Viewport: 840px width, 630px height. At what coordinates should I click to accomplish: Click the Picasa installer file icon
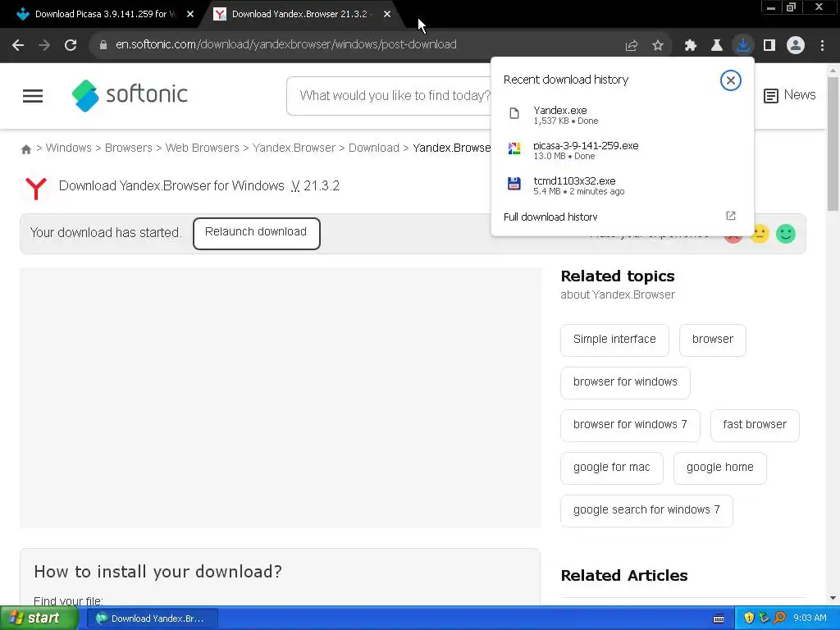pos(514,148)
